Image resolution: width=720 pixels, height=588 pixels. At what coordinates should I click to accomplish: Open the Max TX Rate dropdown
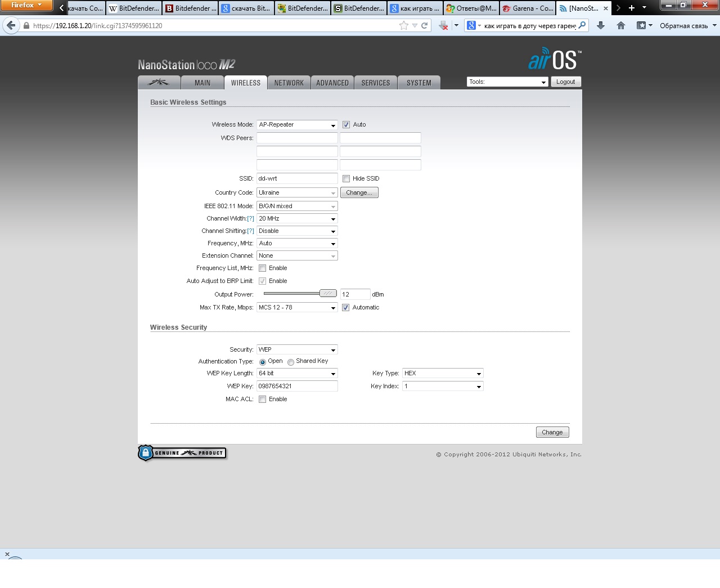click(x=297, y=308)
